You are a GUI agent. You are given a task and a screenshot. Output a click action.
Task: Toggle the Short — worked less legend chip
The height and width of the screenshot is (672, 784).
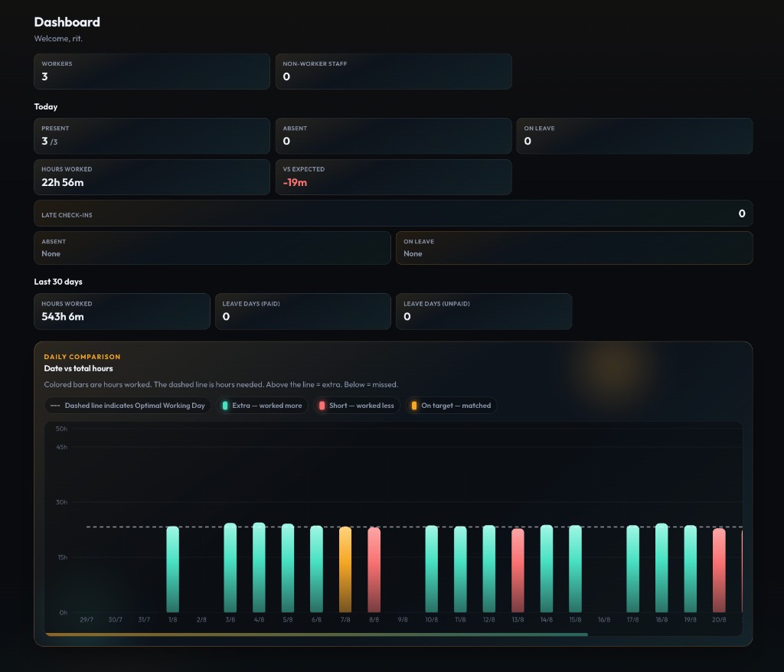pyautogui.click(x=357, y=406)
